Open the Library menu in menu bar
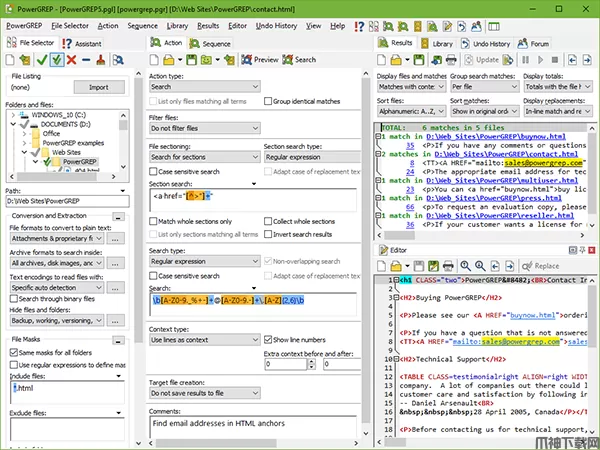This screenshot has height=450, width=600. [177, 25]
